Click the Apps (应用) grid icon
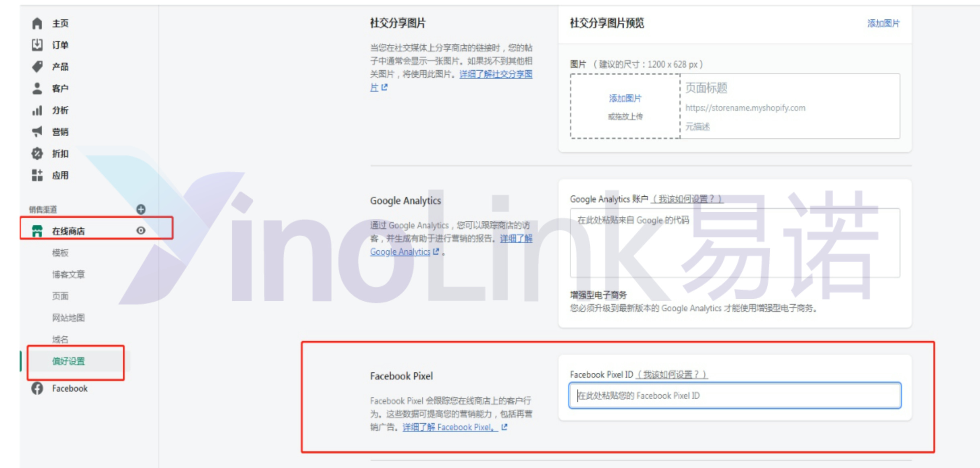 pos(37,175)
